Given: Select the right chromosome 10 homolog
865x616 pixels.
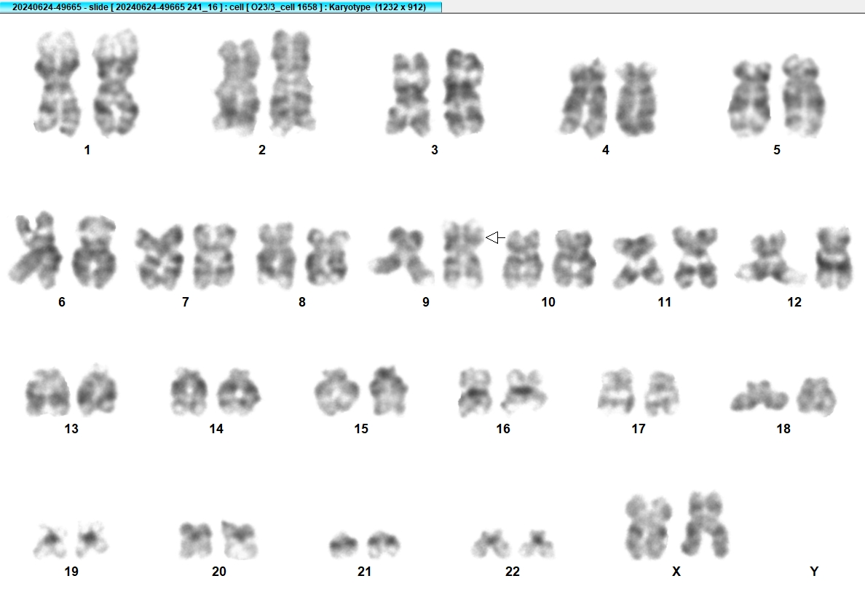Looking at the screenshot, I should pyautogui.click(x=574, y=258).
